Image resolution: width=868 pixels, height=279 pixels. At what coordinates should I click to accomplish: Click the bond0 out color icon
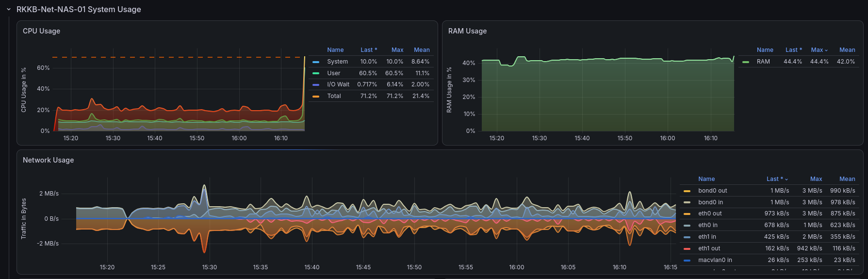(x=687, y=191)
